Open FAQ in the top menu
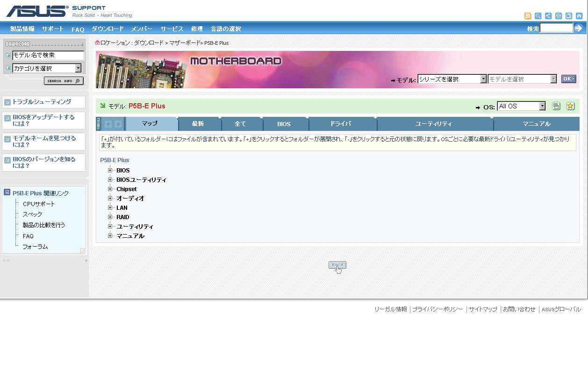The width and height of the screenshot is (588, 378). pyautogui.click(x=78, y=29)
